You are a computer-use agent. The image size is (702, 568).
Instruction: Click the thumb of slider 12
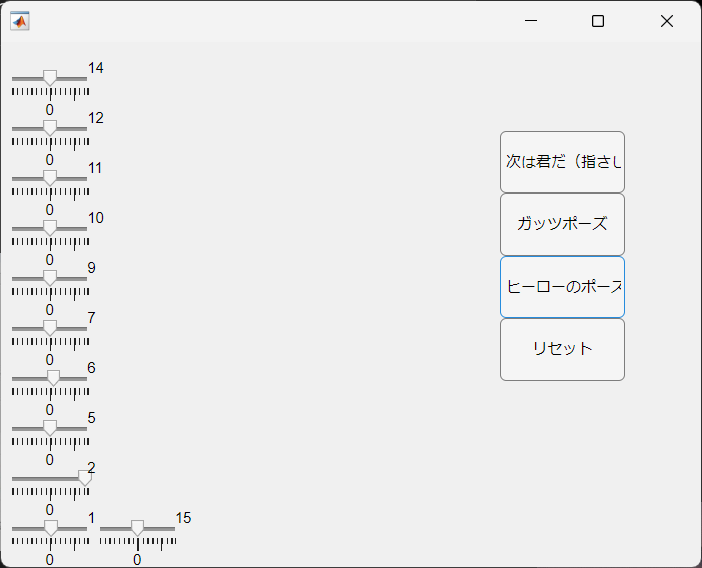[x=50, y=128]
